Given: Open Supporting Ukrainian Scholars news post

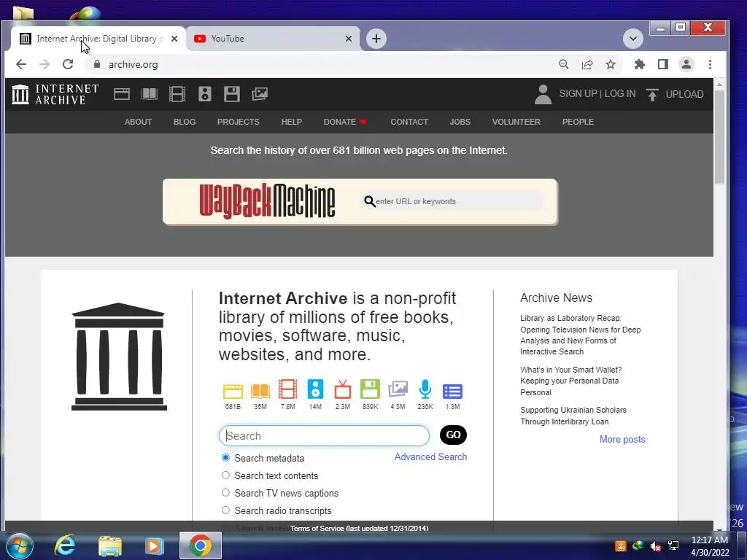Looking at the screenshot, I should [573, 416].
